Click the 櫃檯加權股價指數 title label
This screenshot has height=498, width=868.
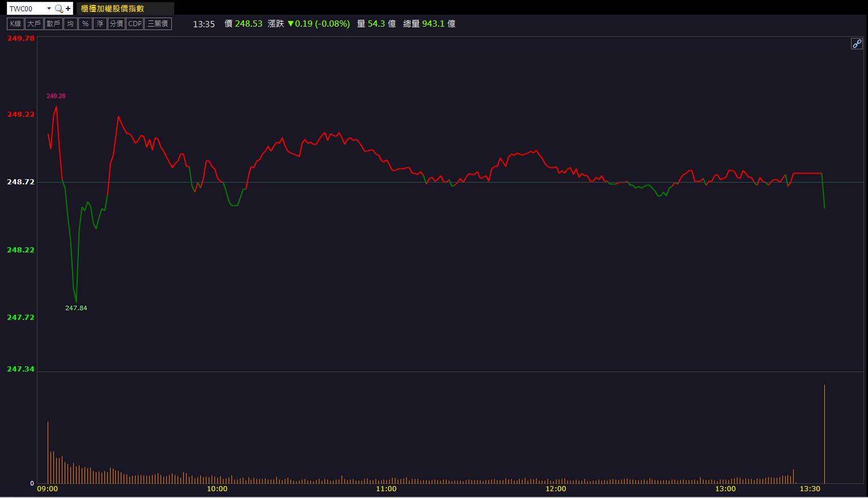pos(112,9)
